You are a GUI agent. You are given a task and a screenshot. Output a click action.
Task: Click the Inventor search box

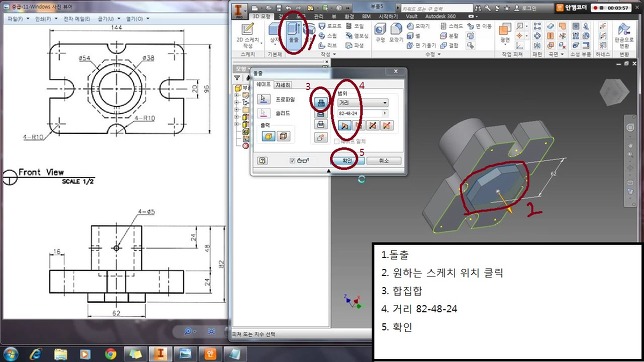coord(437,8)
